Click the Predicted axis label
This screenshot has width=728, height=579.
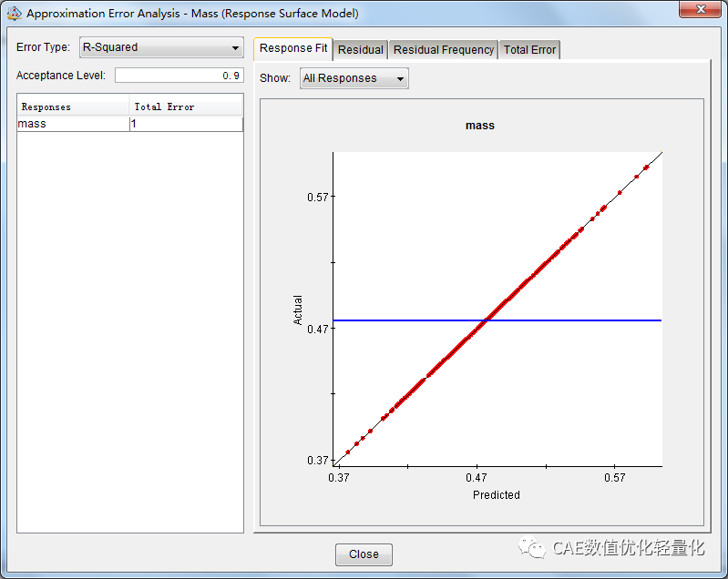[497, 495]
